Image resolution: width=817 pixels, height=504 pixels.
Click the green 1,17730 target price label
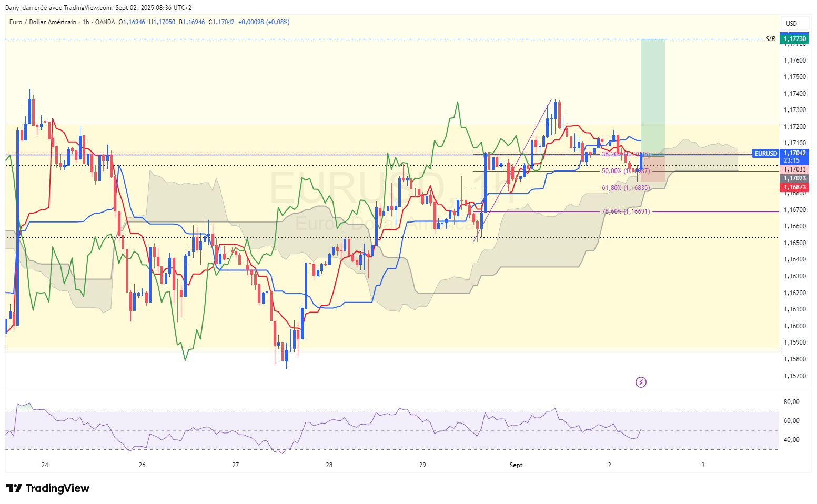pos(795,39)
